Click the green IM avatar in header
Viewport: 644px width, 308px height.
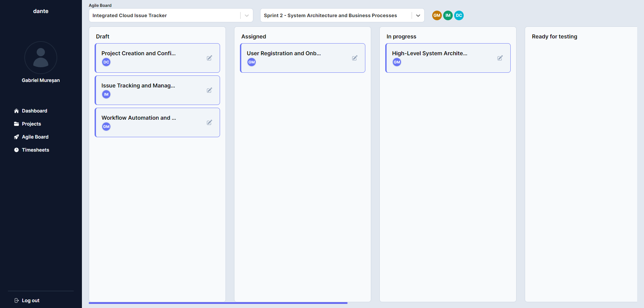point(448,15)
